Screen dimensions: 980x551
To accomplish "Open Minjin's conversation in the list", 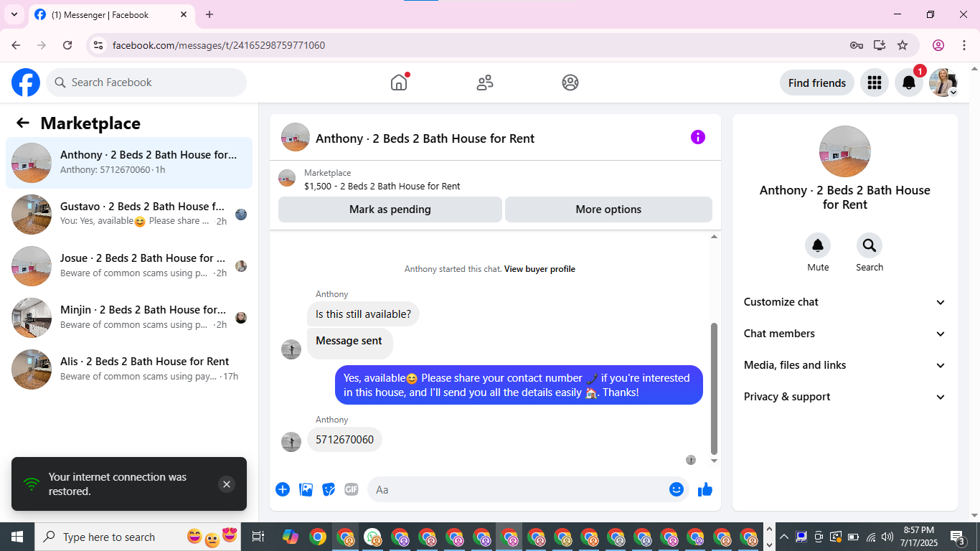I will tap(129, 318).
